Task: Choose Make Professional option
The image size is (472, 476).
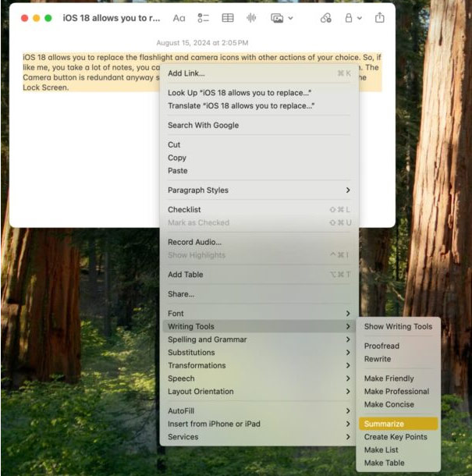Action: tap(398, 391)
